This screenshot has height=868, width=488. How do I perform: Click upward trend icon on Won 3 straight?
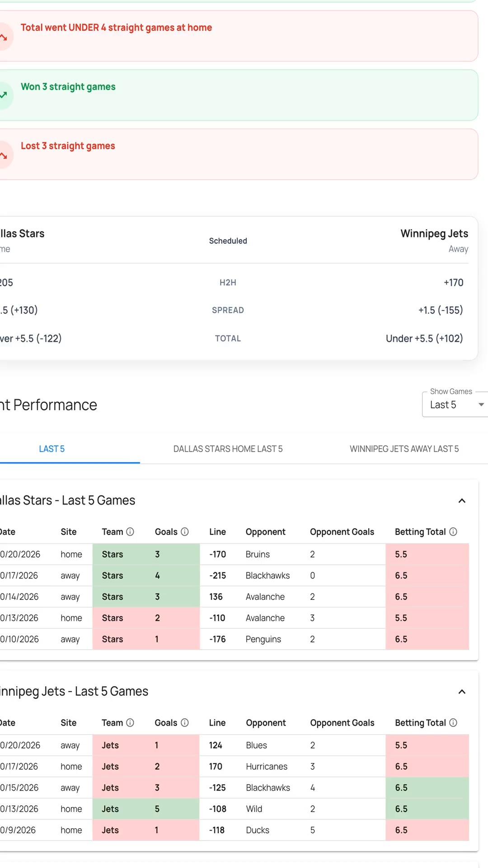[4, 95]
